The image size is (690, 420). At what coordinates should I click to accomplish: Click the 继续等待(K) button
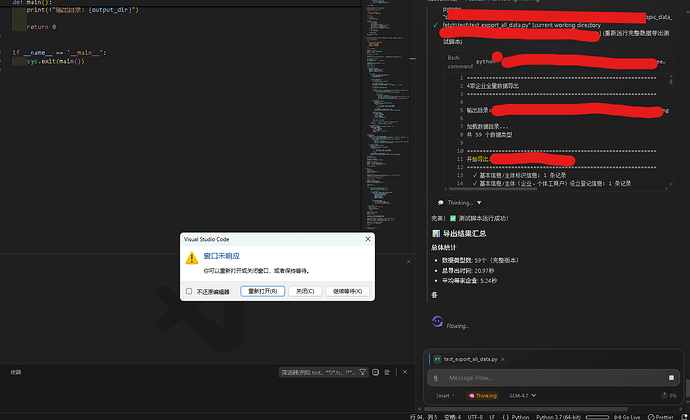348,291
